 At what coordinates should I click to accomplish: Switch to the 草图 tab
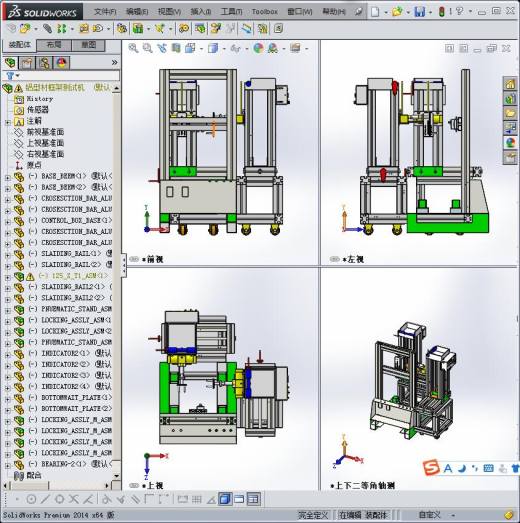point(88,45)
